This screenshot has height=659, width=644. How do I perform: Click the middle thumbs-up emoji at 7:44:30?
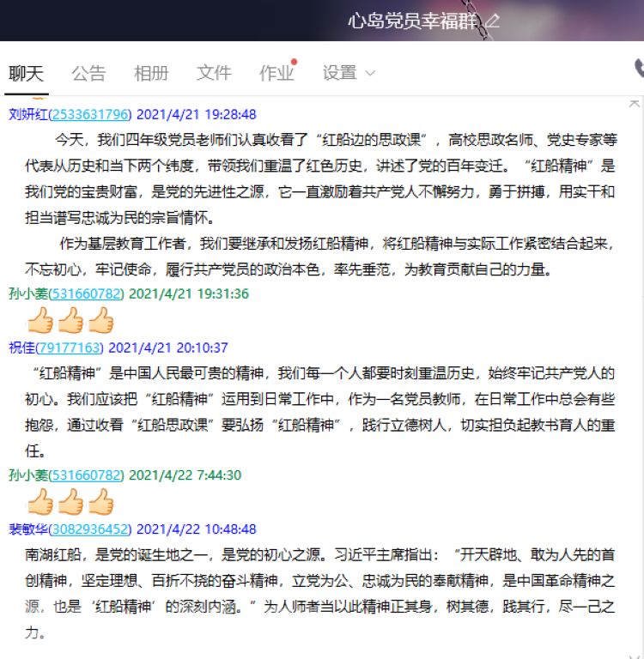[70, 501]
